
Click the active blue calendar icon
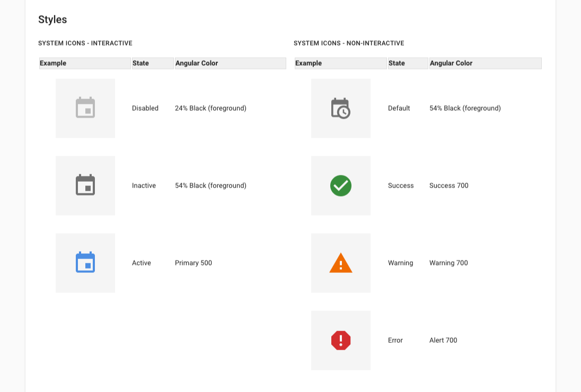coord(85,263)
